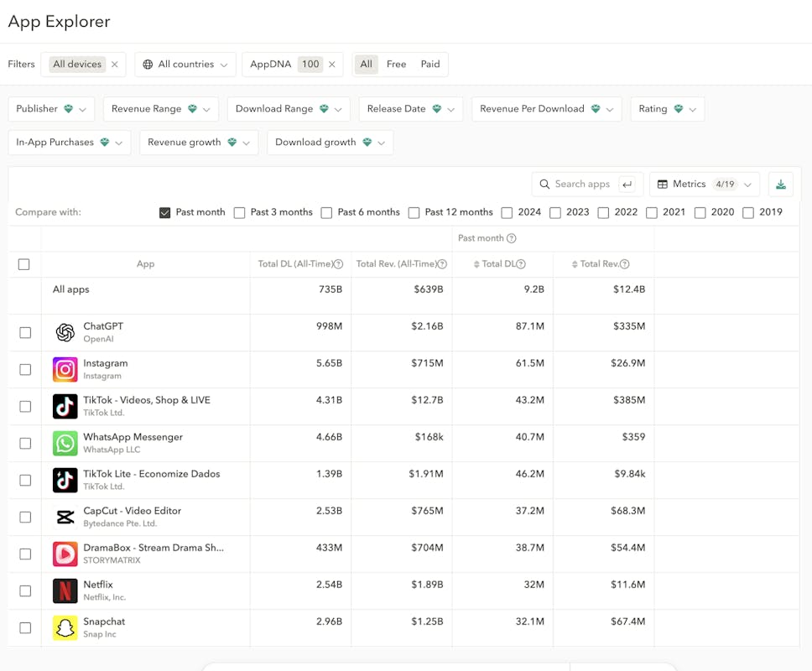Switch to the Free tab
Image resolution: width=812 pixels, height=671 pixels.
[x=396, y=65]
